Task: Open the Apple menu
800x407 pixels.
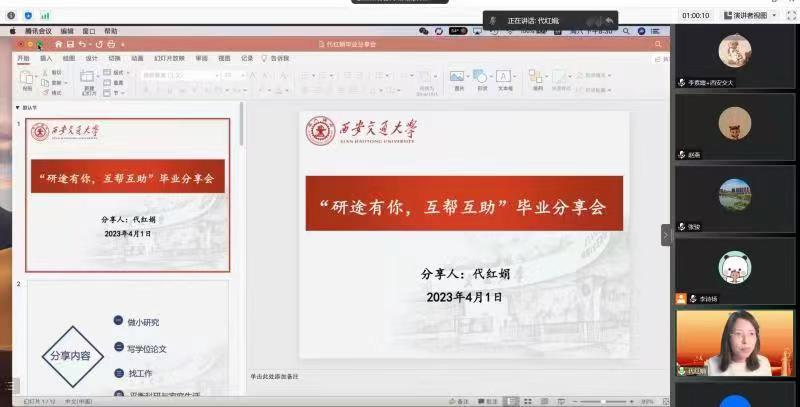Action: (13, 31)
